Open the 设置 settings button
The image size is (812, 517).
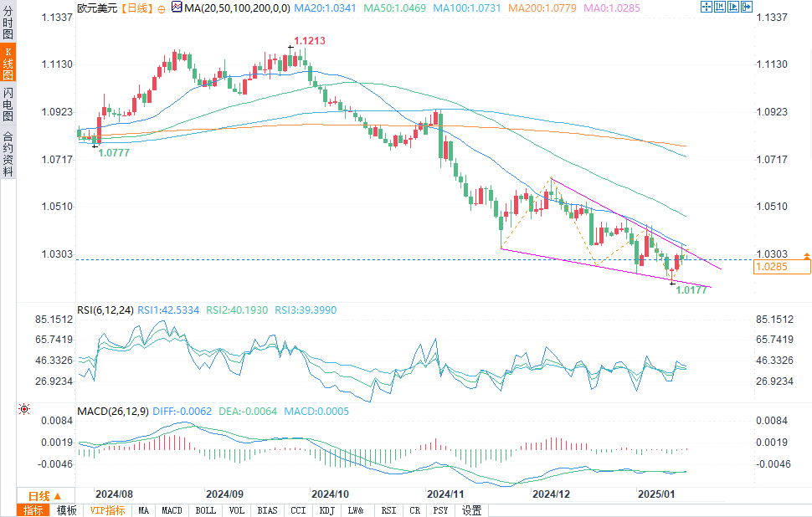point(471,510)
